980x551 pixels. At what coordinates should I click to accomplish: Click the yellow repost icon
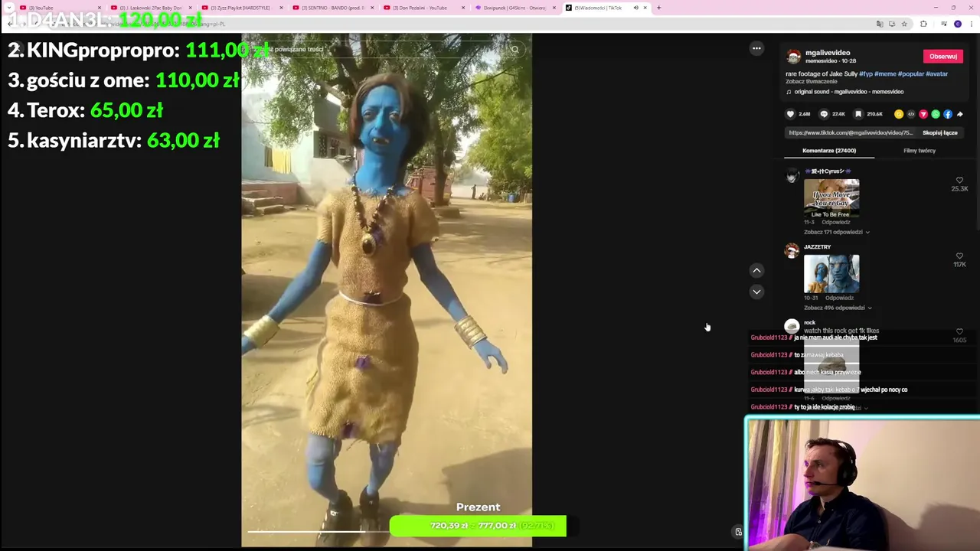[899, 114]
